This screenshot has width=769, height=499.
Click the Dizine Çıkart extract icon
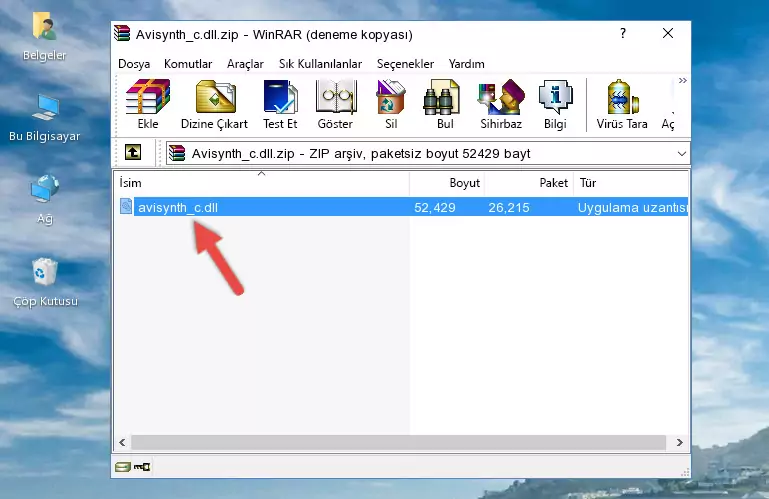(x=215, y=97)
